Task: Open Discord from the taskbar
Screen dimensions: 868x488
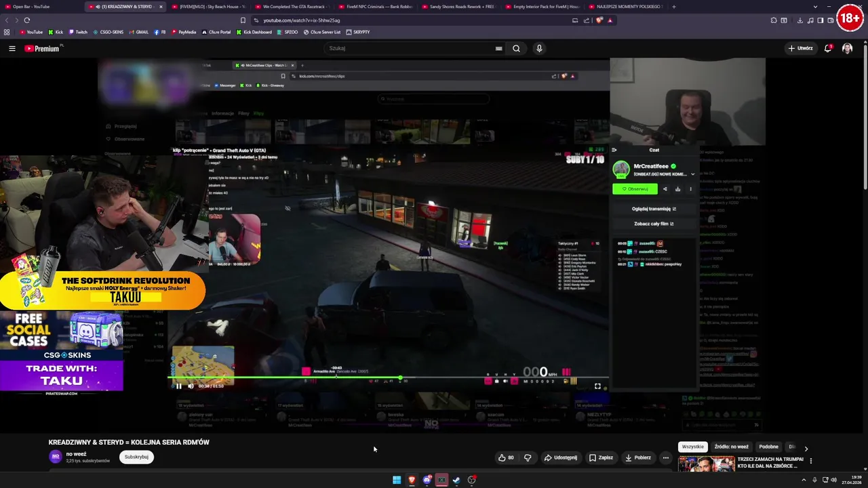Action: point(427,480)
